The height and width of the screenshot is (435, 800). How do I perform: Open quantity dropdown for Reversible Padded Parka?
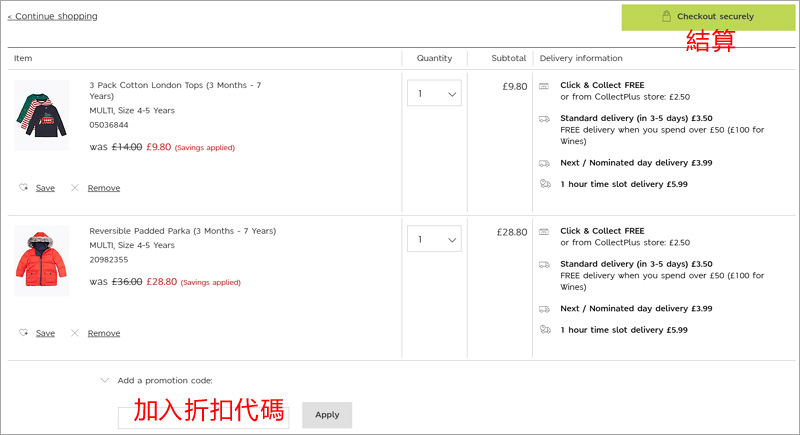434,240
